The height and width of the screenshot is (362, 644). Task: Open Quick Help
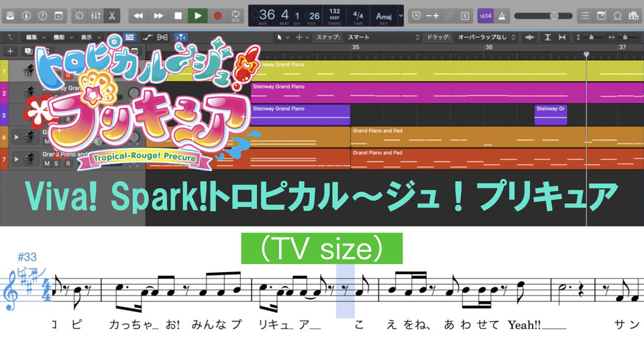42,16
